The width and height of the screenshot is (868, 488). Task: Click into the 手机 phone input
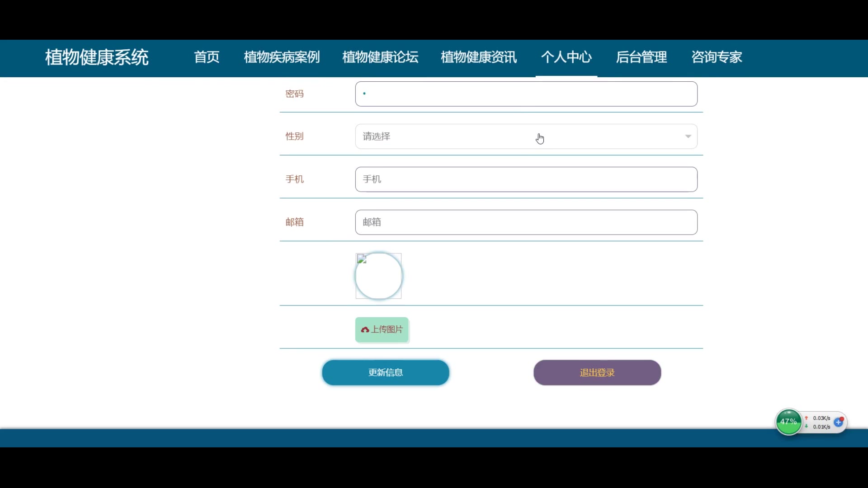pos(526,179)
